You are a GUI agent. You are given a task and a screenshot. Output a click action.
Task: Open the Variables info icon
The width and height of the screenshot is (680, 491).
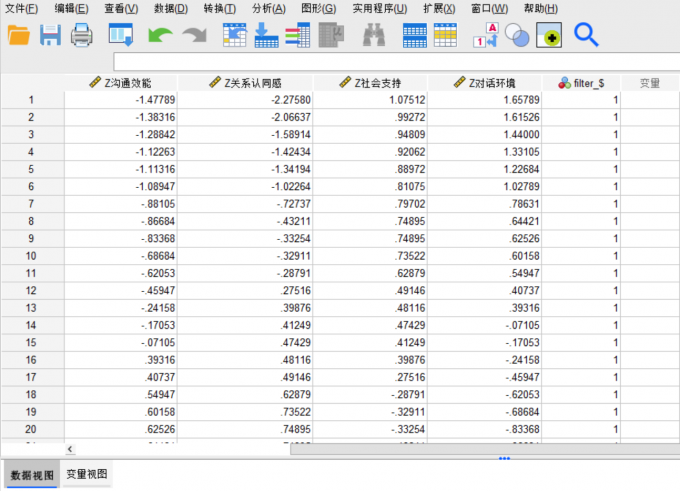click(x=297, y=36)
